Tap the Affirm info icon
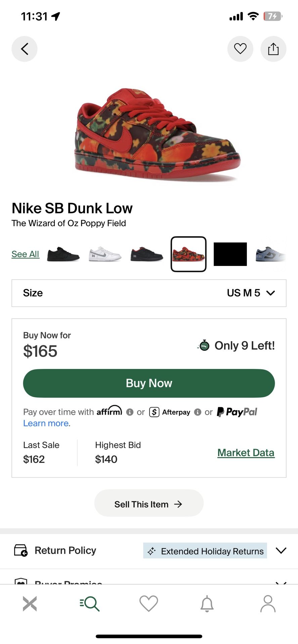The height and width of the screenshot is (644, 298). tap(130, 412)
